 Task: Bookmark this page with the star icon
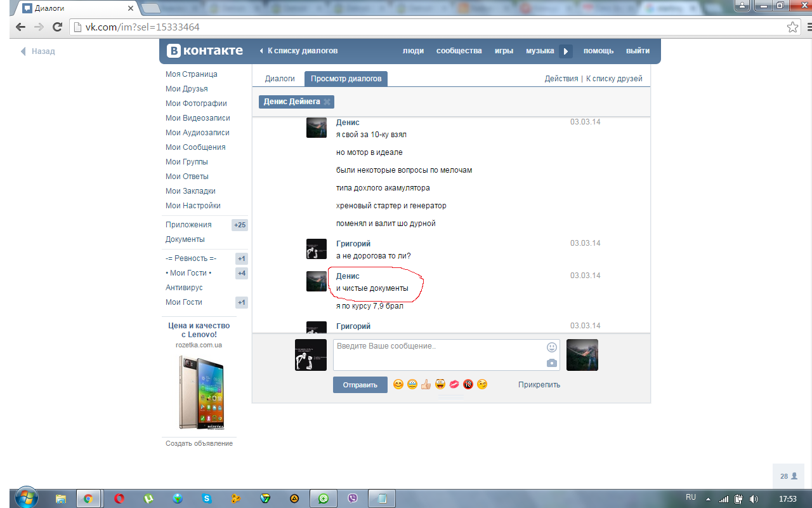click(x=792, y=27)
